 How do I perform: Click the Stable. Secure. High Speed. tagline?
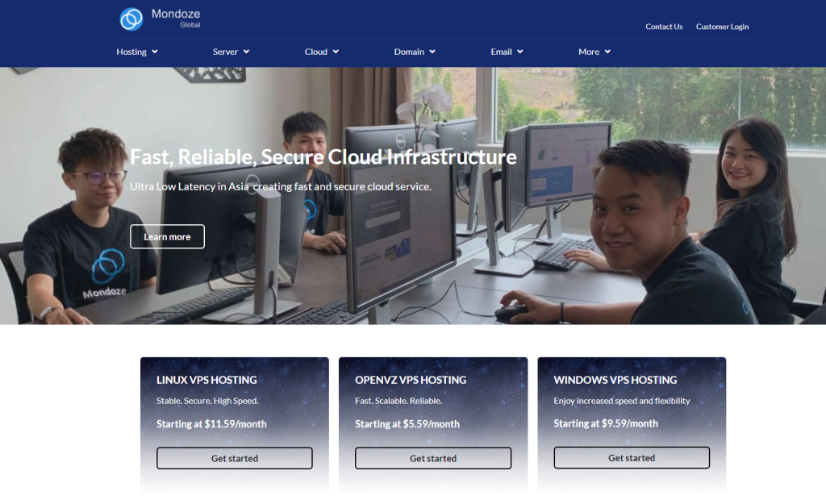(x=207, y=401)
